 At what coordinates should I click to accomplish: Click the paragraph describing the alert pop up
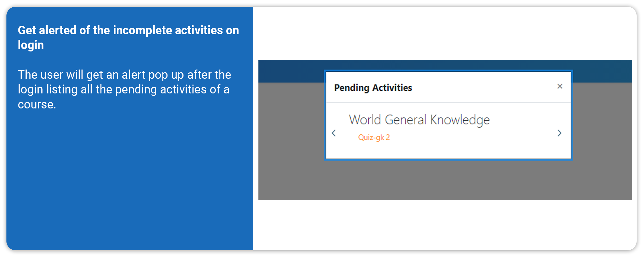click(124, 89)
